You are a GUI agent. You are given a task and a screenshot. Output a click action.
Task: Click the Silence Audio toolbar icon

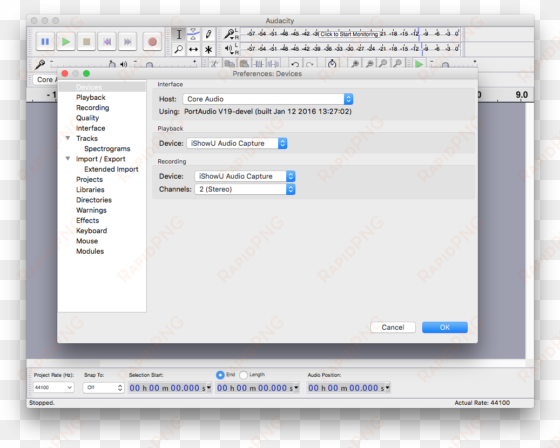point(274,64)
